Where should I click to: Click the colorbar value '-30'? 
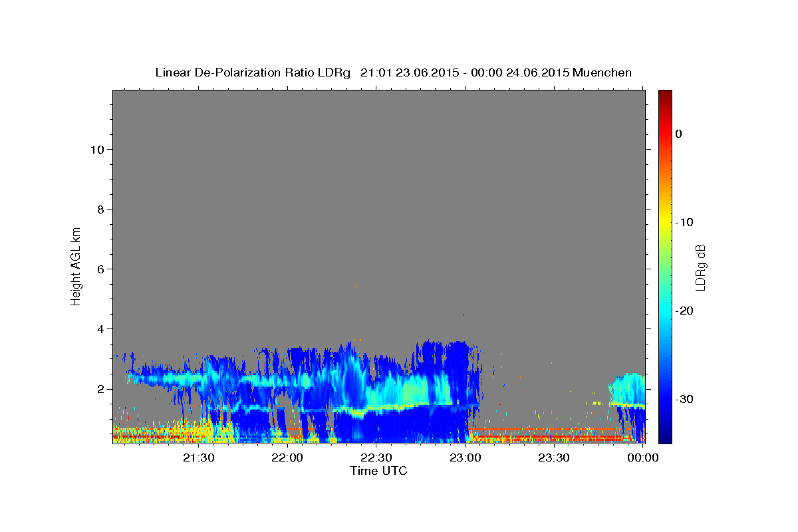click(684, 399)
